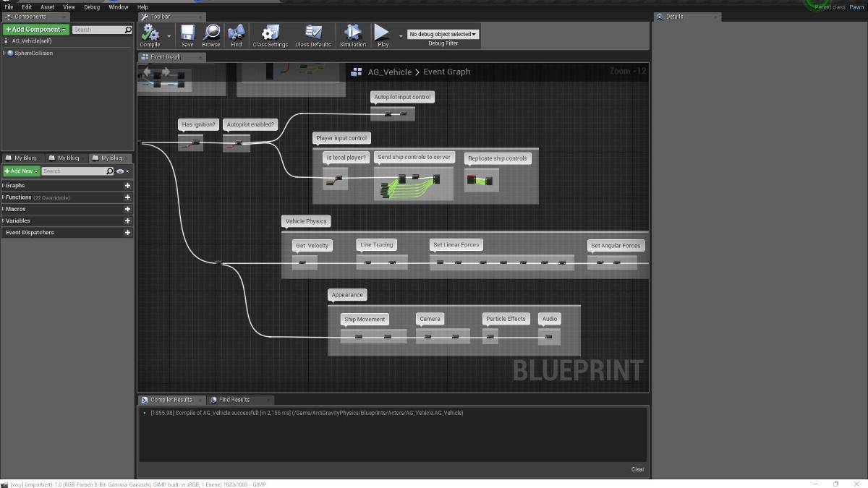The image size is (868, 488).
Task: Clear the compiler results log
Action: tap(637, 469)
